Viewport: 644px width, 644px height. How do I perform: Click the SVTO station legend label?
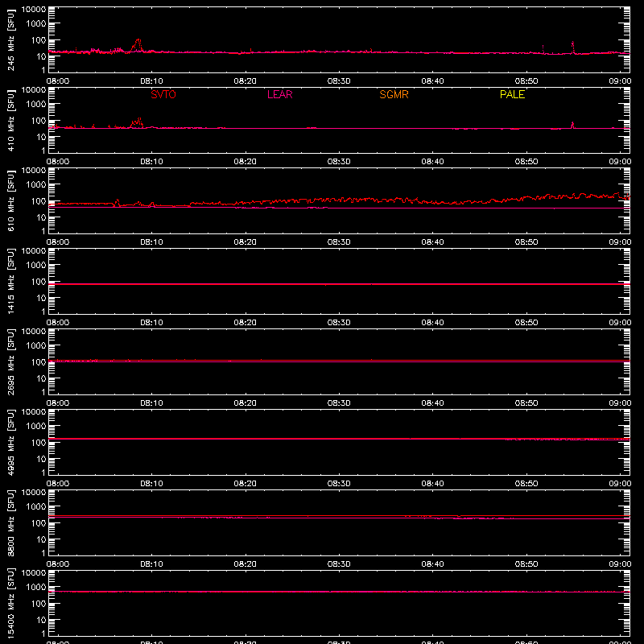click(163, 94)
